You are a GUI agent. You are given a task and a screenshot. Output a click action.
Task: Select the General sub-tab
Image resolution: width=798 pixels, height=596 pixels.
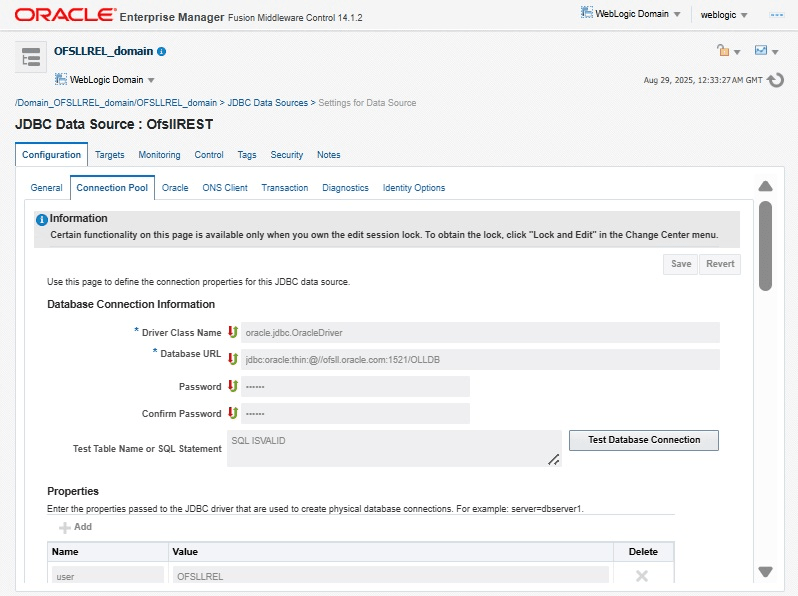(x=46, y=188)
